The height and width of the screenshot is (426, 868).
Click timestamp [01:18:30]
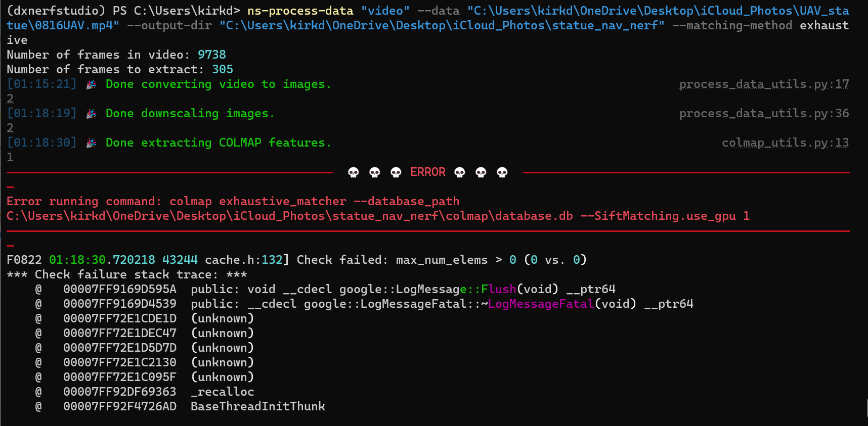[x=42, y=143]
